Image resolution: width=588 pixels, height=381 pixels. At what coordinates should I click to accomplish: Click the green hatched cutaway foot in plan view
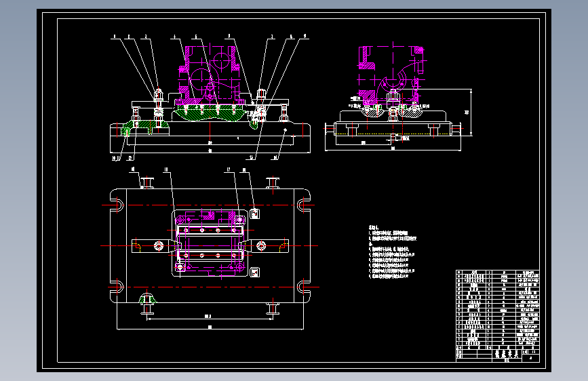click(147, 299)
